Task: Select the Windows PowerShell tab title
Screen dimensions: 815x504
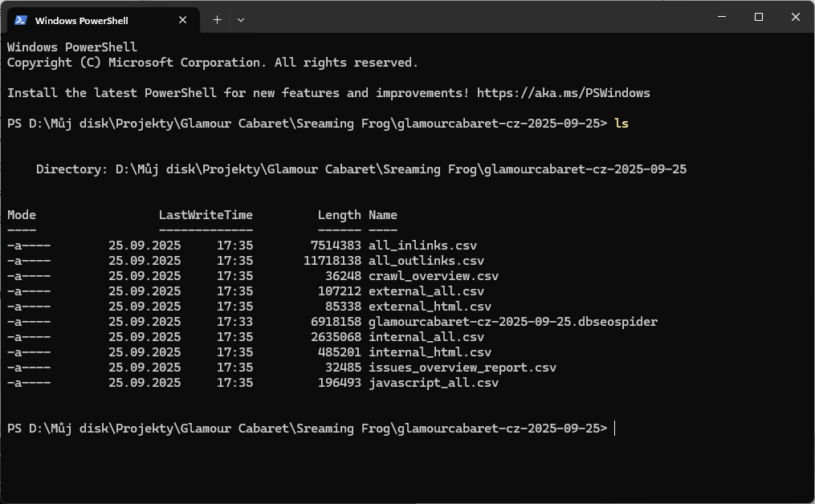Action: point(82,20)
